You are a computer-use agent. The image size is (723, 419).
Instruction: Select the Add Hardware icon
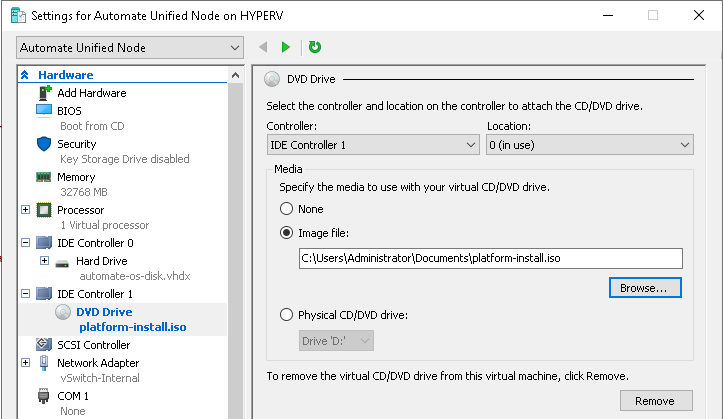tap(44, 93)
